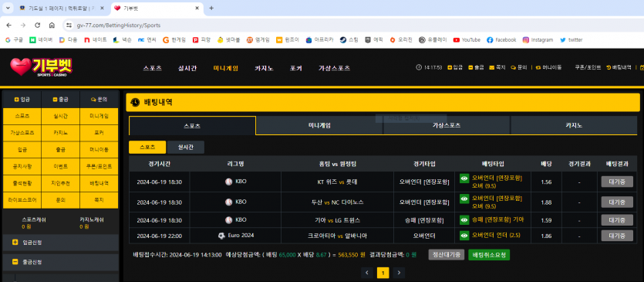Open the Facebook bookmark
644x282 pixels.
click(501, 40)
